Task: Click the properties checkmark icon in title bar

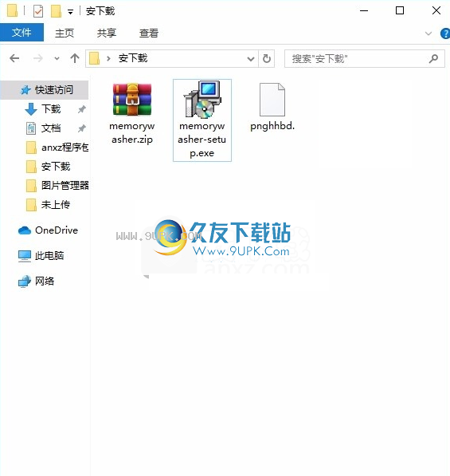Action: tap(38, 11)
